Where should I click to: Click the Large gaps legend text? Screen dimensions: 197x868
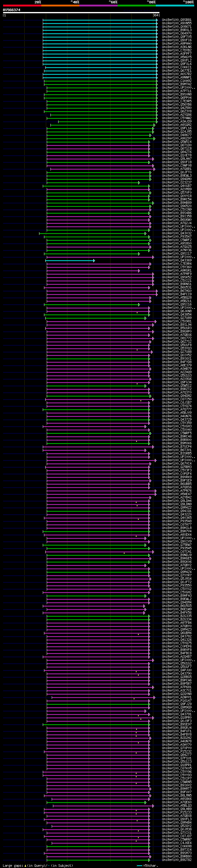[38, 865]
